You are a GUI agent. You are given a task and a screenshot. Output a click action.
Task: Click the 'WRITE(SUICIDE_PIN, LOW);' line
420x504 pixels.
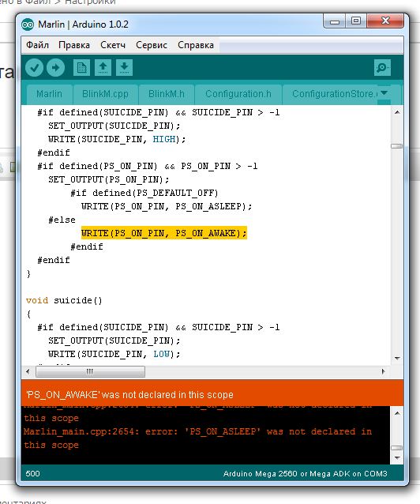pos(114,354)
